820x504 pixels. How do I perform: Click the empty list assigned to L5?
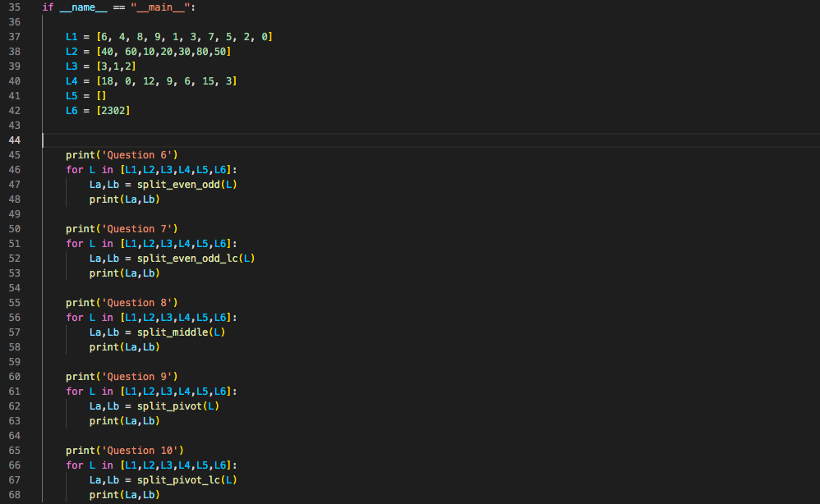(x=100, y=95)
